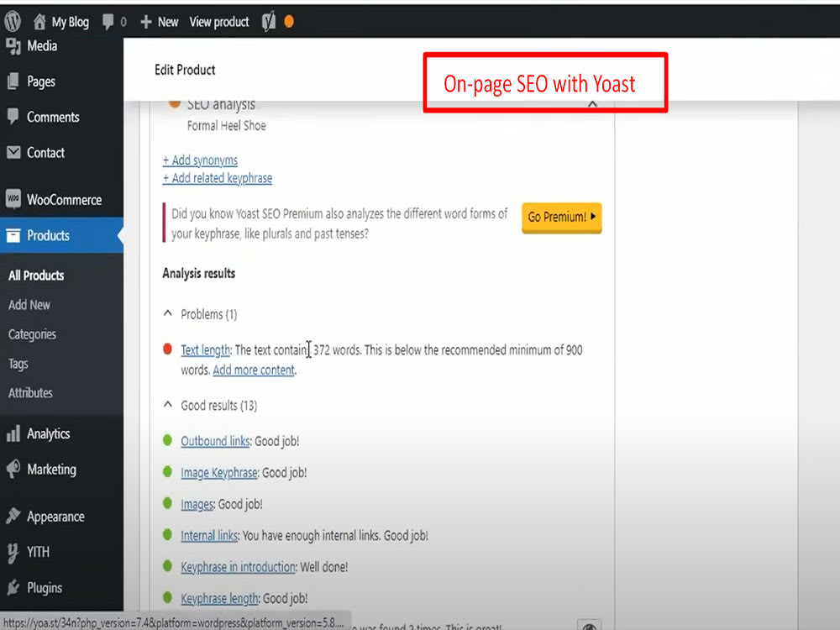The height and width of the screenshot is (630, 840).
Task: Click the orange Yoast status dot
Action: click(x=289, y=22)
